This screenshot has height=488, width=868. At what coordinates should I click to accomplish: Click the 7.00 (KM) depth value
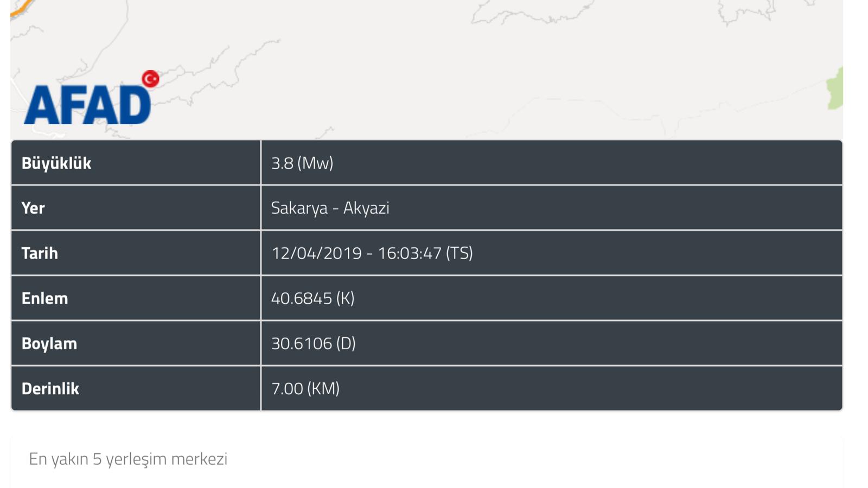coord(305,389)
